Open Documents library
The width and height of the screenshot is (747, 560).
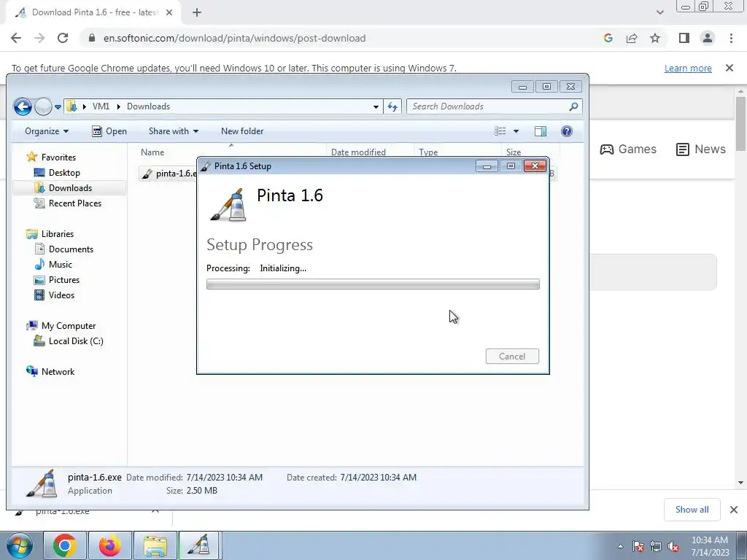click(71, 249)
